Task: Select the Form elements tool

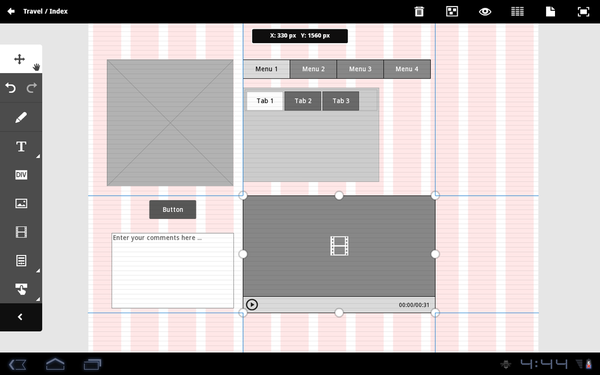Action: [x=21, y=261]
